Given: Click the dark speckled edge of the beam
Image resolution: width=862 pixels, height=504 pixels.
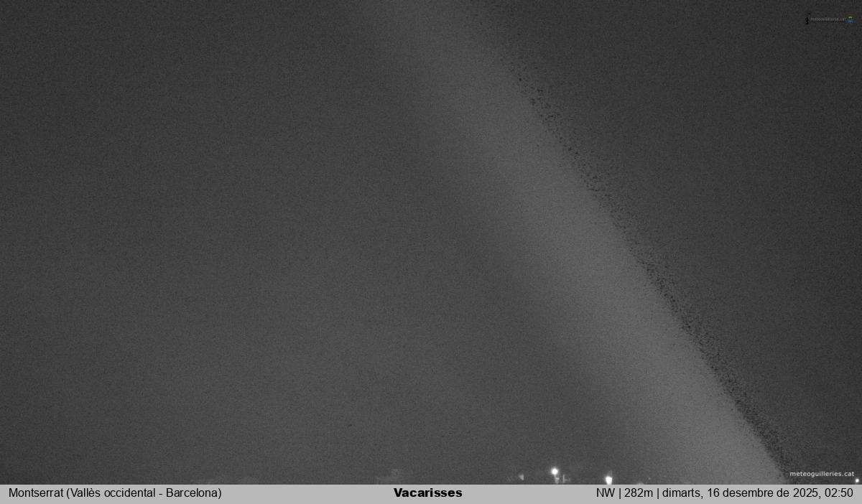Looking at the screenshot, I should (x=646, y=237).
